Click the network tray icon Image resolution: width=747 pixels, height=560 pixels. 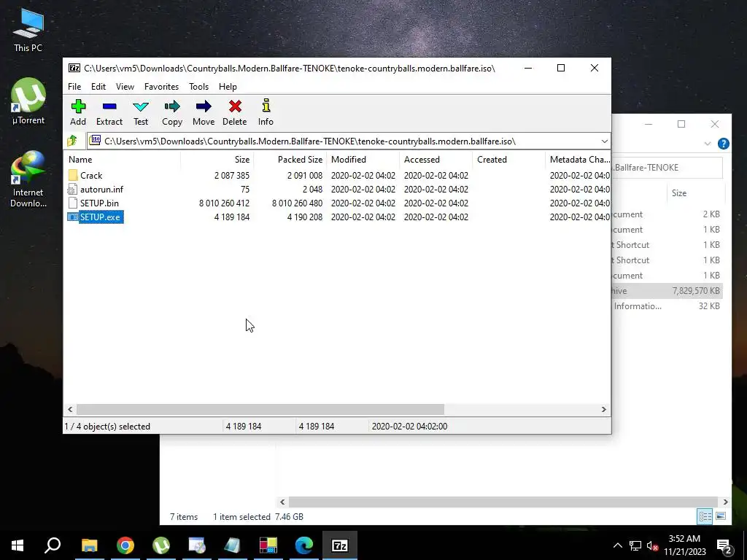pyautogui.click(x=635, y=545)
